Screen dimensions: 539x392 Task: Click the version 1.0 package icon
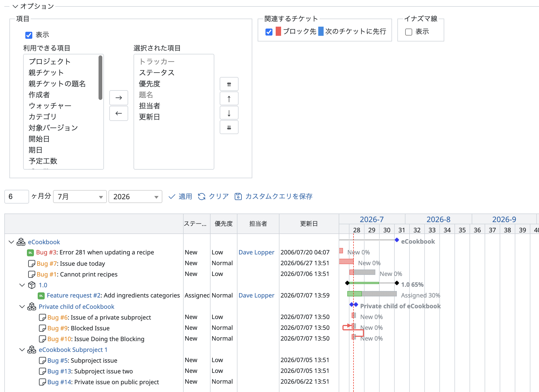[32, 285]
